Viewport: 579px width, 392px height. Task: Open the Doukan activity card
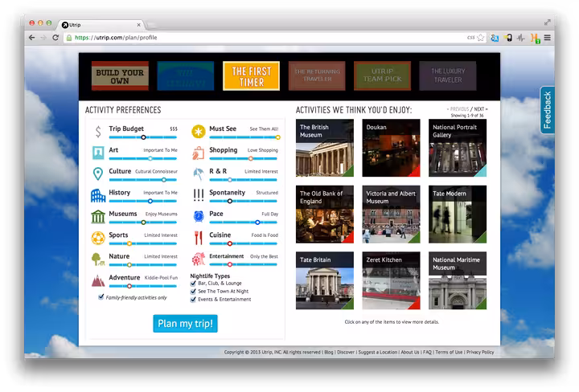point(391,148)
